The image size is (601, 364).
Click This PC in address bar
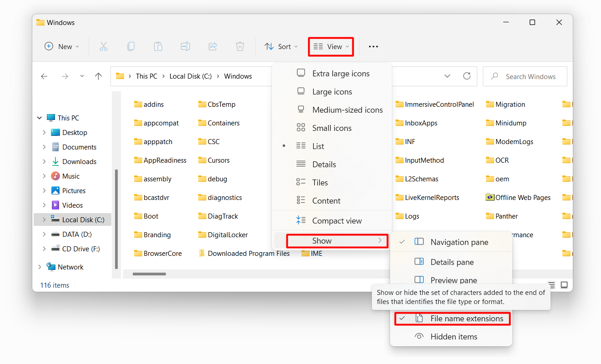pyautogui.click(x=146, y=76)
